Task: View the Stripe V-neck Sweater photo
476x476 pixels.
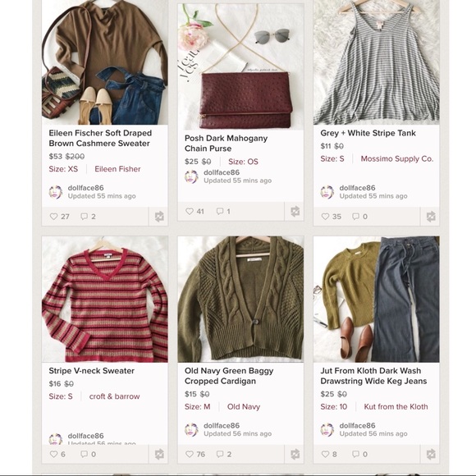Action: [105, 300]
